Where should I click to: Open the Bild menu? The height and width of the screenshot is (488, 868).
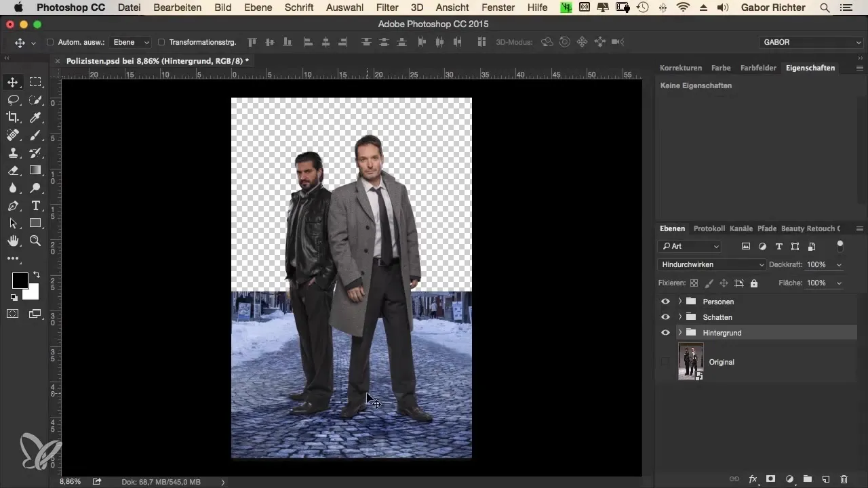click(x=222, y=8)
